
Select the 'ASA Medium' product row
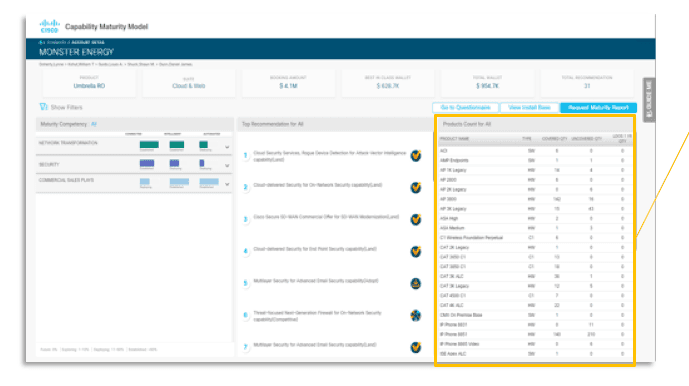point(535,228)
